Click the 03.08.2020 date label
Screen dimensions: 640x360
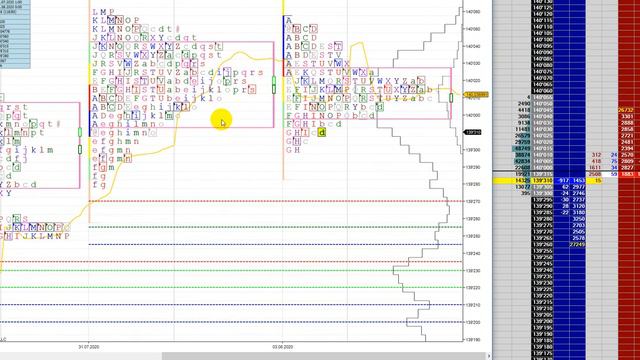click(282, 347)
